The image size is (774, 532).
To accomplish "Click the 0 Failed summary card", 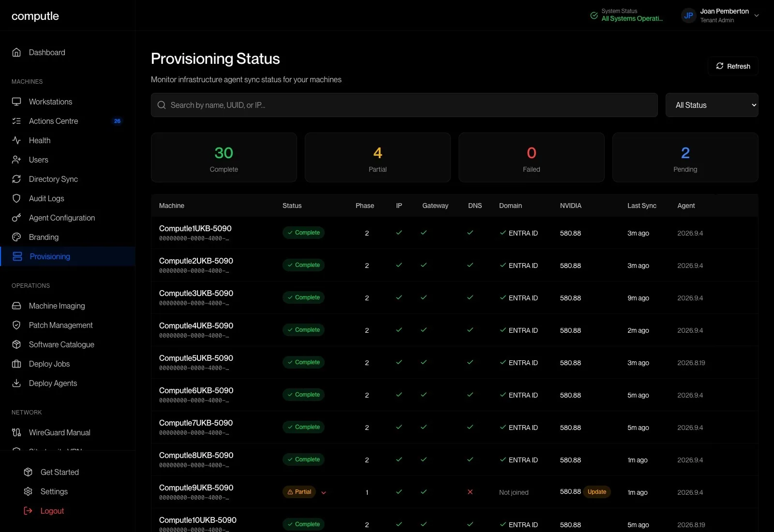I will click(x=532, y=158).
